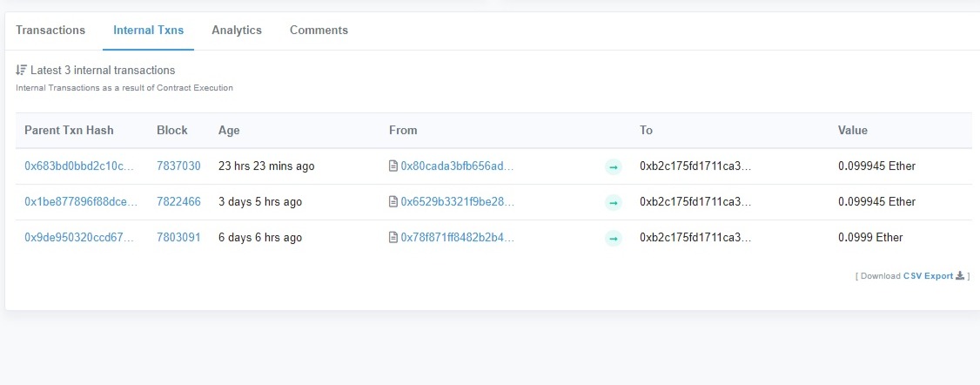Screen dimensions: 980x385
Task: Click the download icon next to CSV Export
Action: coord(960,275)
